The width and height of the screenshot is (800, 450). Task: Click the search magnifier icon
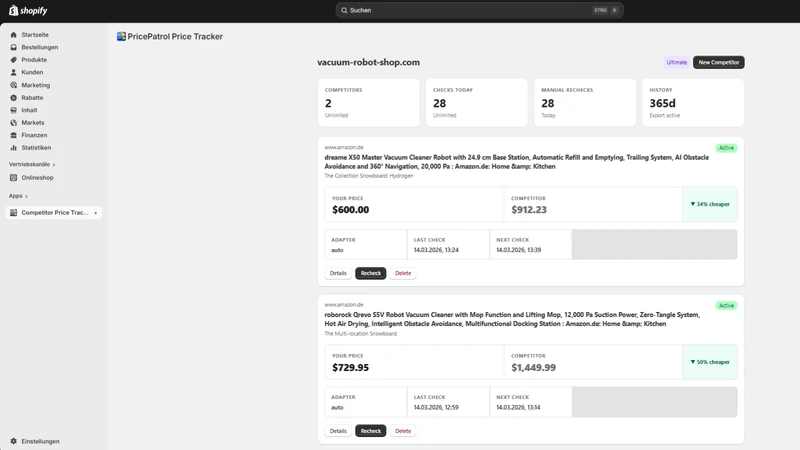[344, 10]
